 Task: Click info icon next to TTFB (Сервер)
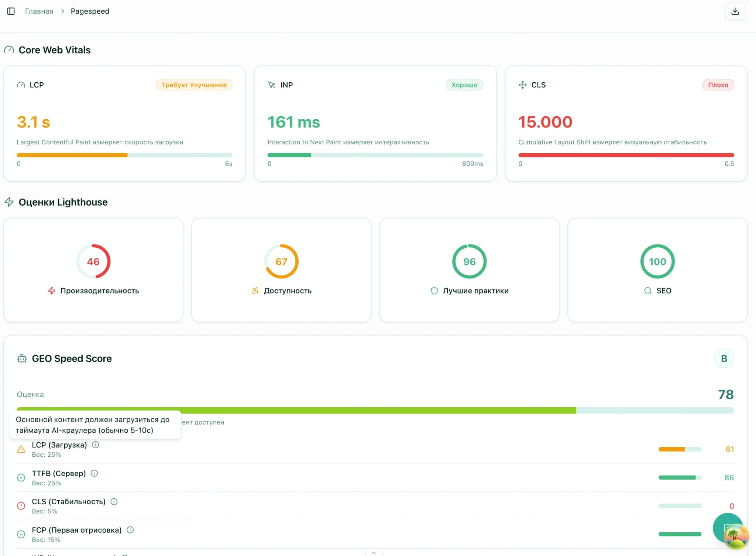(x=94, y=473)
